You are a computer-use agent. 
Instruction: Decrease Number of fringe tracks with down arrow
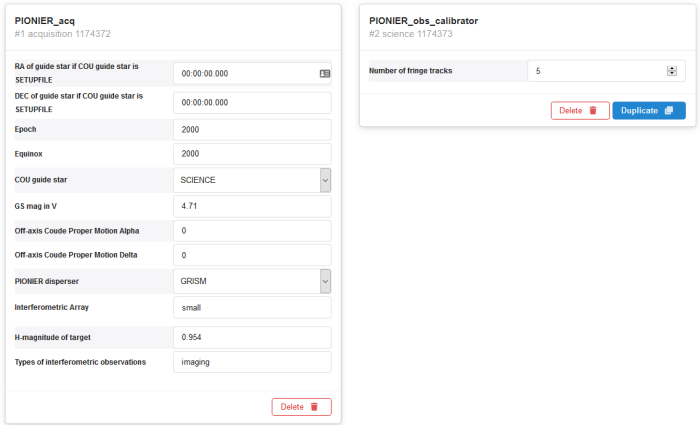(671, 75)
